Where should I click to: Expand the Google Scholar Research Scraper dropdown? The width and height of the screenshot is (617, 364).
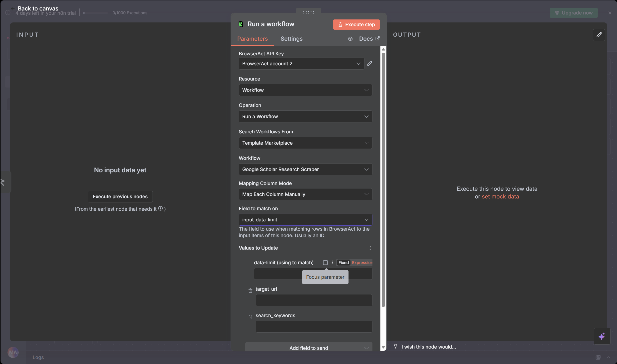[305, 169]
